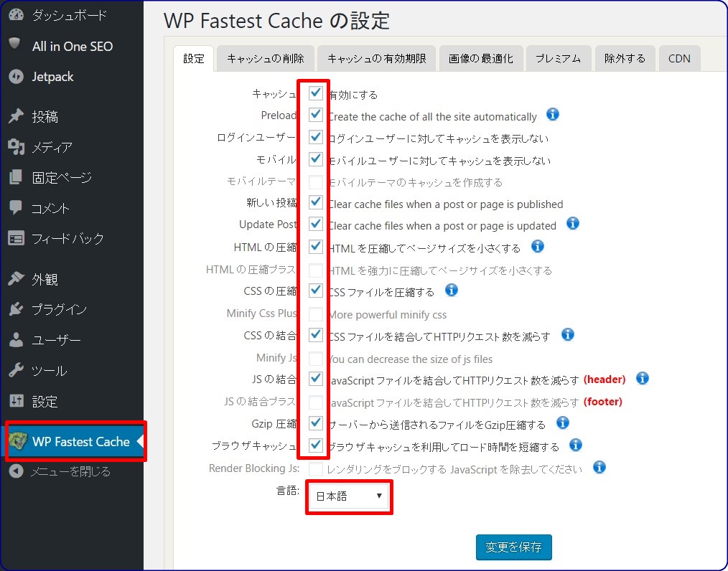The height and width of the screenshot is (571, 728).
Task: Click the pushpin icon beside 投稿
Action: (x=16, y=116)
